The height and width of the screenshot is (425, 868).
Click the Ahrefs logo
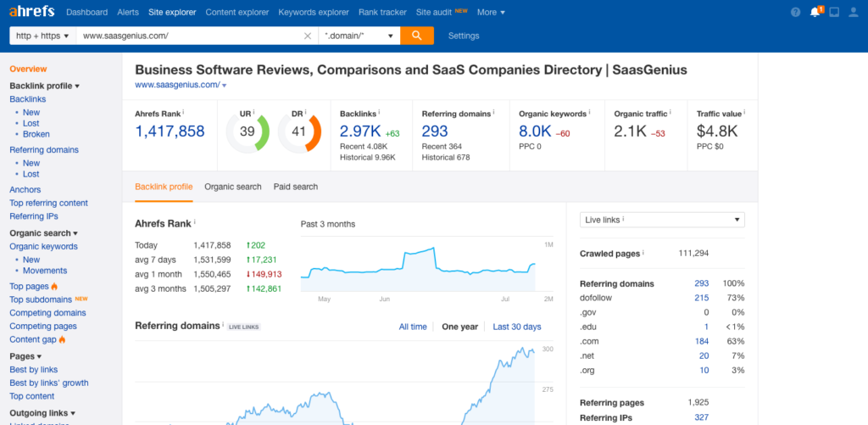31,12
